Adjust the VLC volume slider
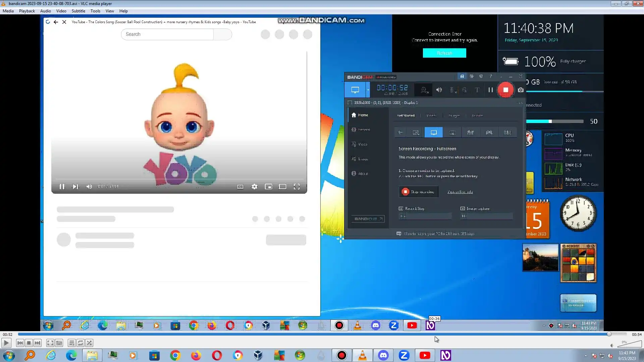The width and height of the screenshot is (644, 362). coord(630,344)
